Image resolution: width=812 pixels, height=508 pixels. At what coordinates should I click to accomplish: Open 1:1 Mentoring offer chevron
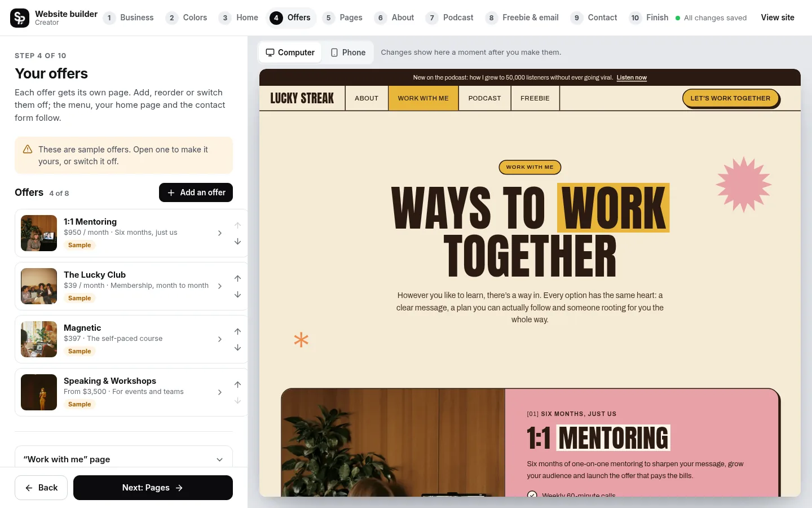pyautogui.click(x=220, y=233)
